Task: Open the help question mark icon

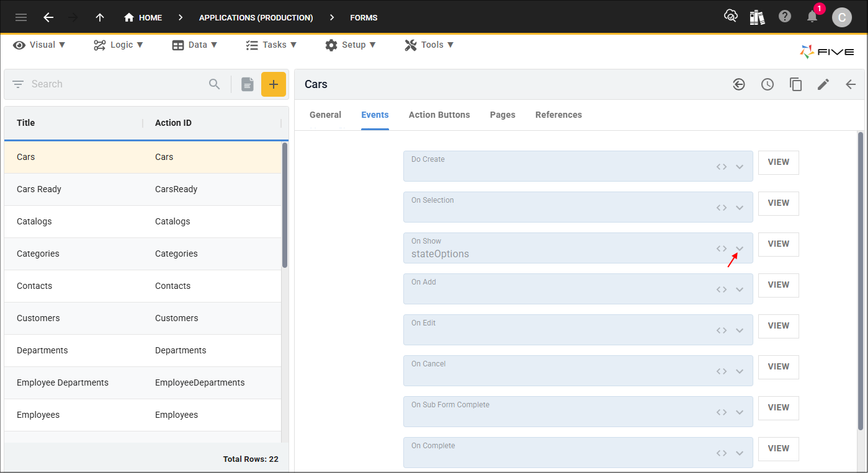Action: coord(785,17)
